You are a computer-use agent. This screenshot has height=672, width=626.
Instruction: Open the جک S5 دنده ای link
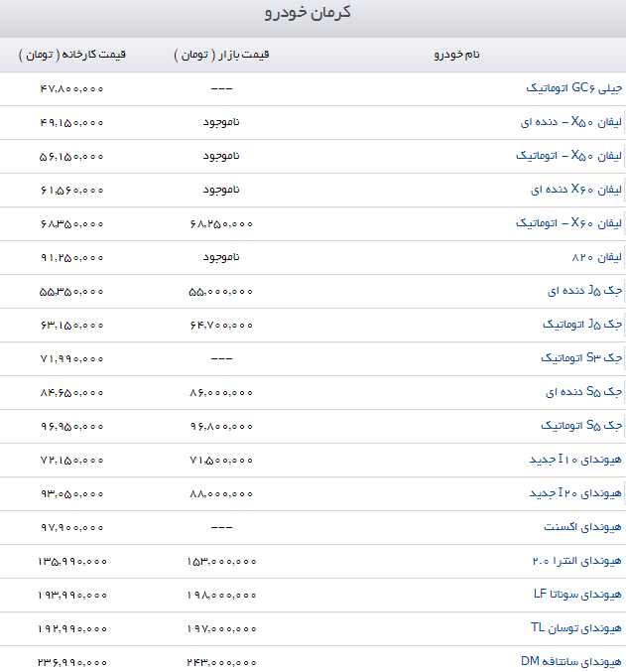583,392
